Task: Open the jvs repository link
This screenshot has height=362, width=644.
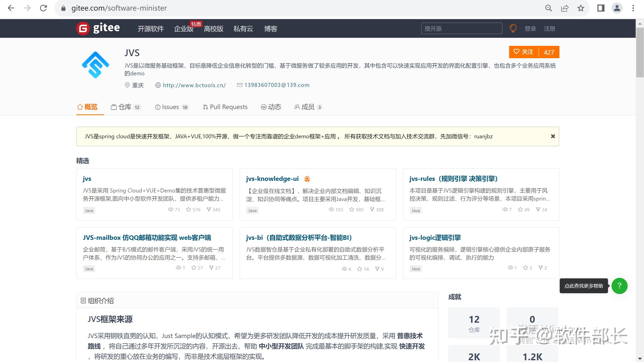Action: pos(87,179)
